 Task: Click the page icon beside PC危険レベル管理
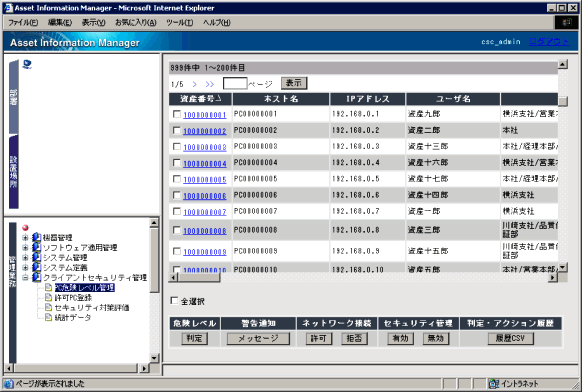click(48, 287)
